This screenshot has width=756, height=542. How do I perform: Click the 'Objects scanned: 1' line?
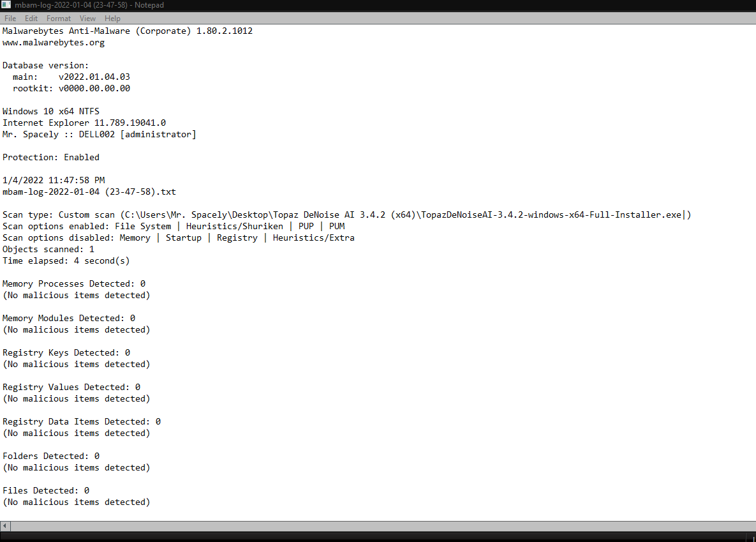point(48,249)
